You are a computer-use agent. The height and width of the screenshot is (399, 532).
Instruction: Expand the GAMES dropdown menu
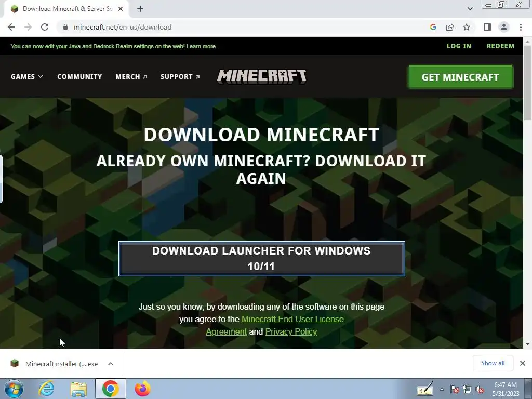point(27,77)
